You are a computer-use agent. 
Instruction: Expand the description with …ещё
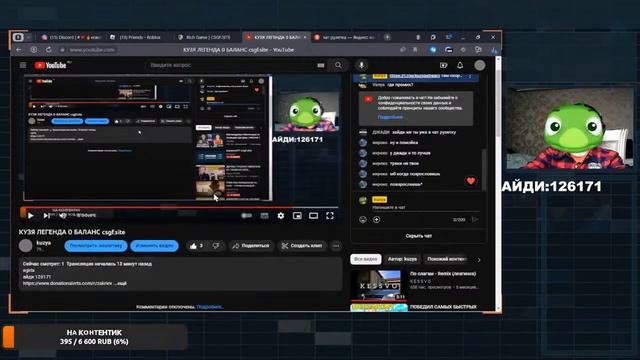[120, 283]
